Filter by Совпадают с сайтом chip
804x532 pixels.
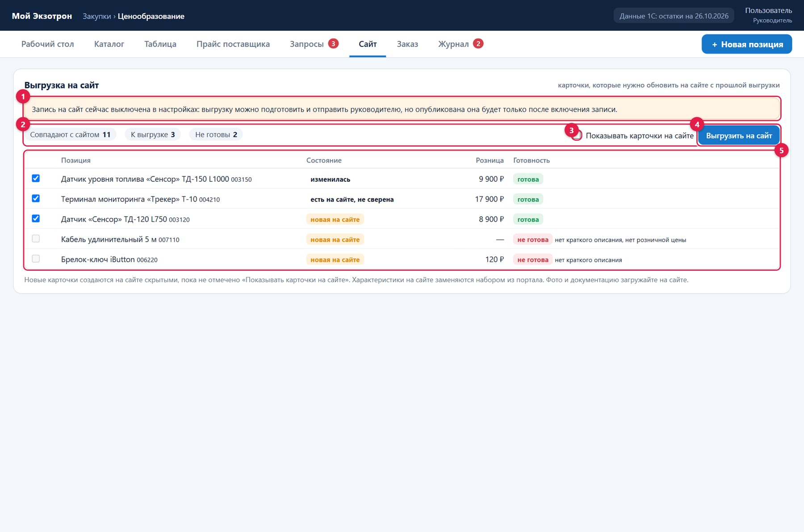70,134
